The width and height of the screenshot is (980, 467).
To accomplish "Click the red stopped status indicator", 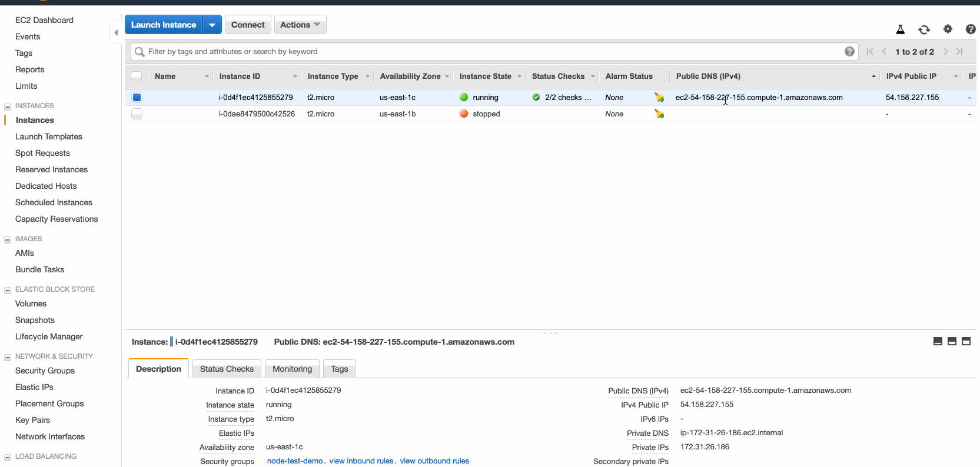I will coord(464,114).
